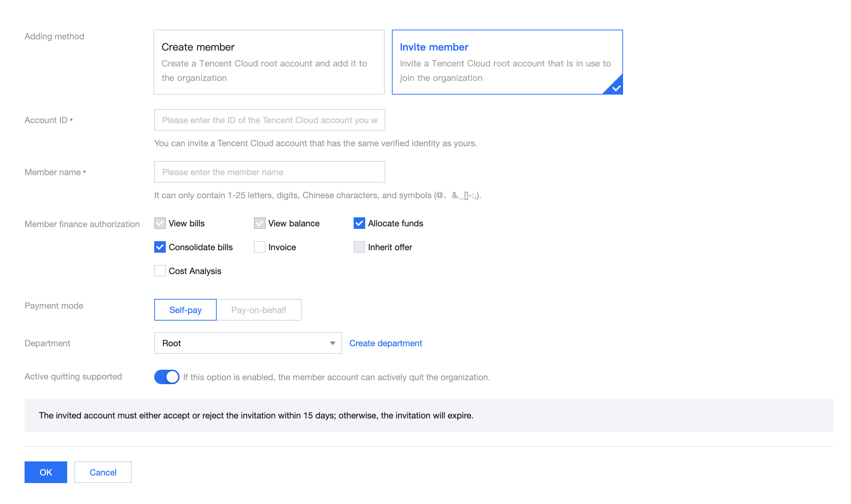
Task: Check the Inherit offer checkbox
Action: 359,247
